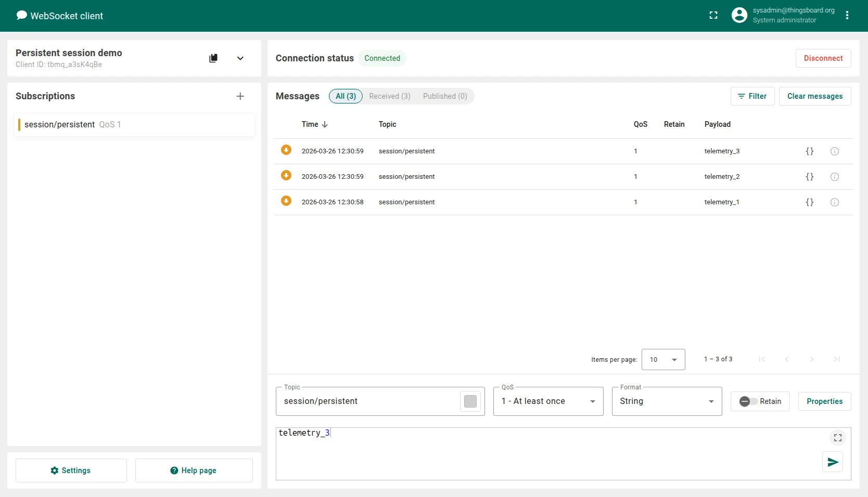Viewport: 868px width, 497px height.
Task: View the payload braces icon for telemetry_1
Action: coord(810,202)
